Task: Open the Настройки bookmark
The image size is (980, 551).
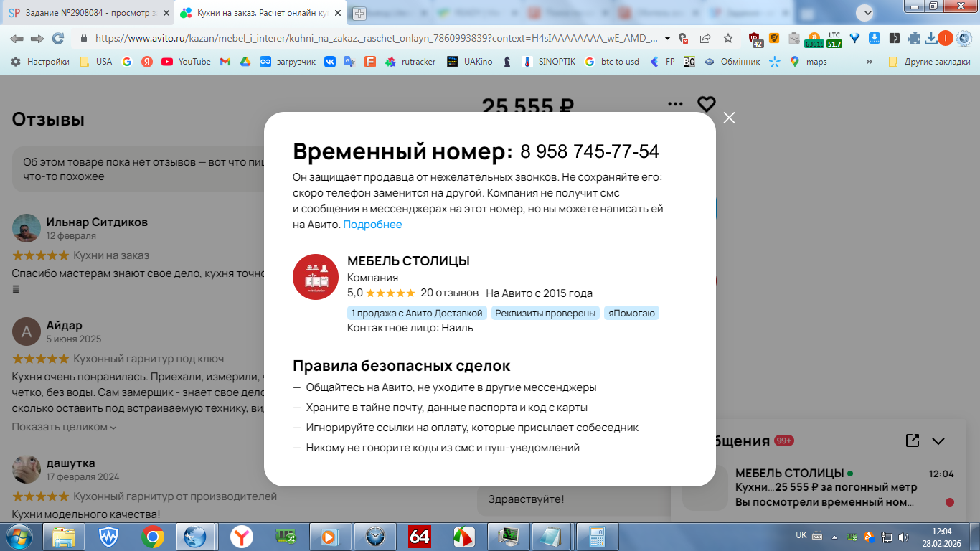Action: tap(40, 62)
